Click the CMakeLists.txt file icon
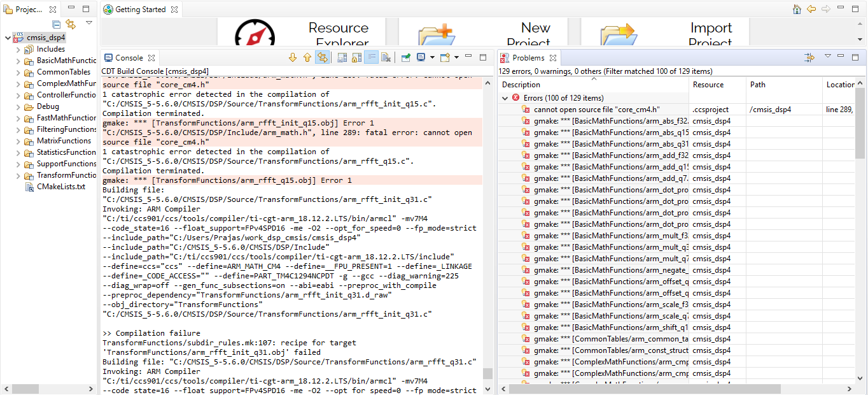 [x=29, y=187]
